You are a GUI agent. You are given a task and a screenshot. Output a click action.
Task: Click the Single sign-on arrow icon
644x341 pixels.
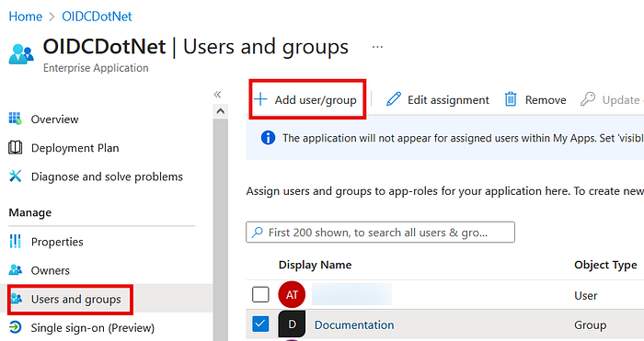pos(16,327)
